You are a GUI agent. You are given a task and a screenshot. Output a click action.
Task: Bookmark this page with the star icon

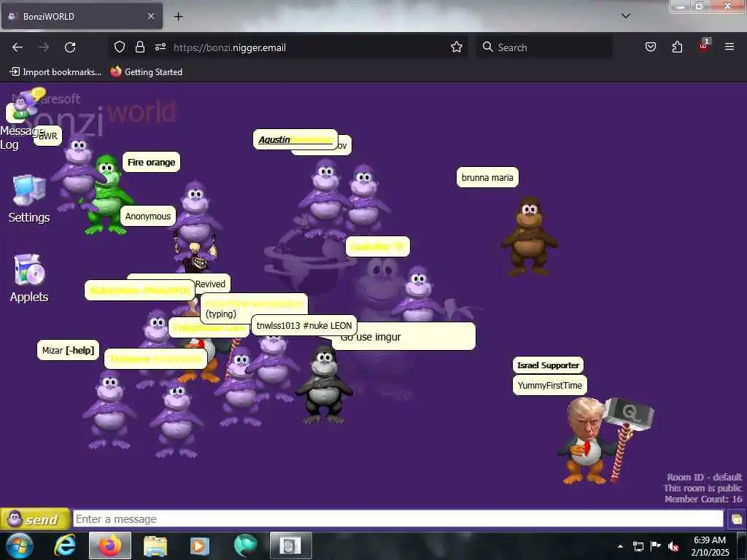(x=457, y=47)
